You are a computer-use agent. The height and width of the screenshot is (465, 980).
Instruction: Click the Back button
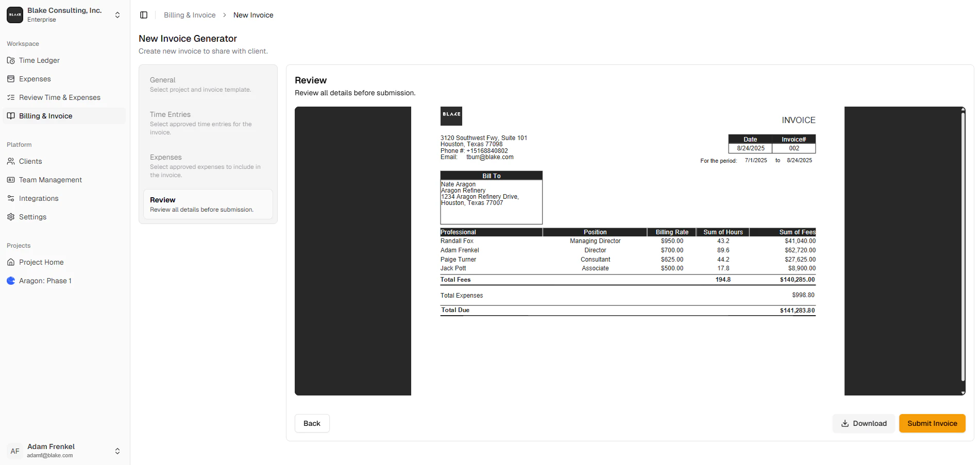tap(312, 423)
